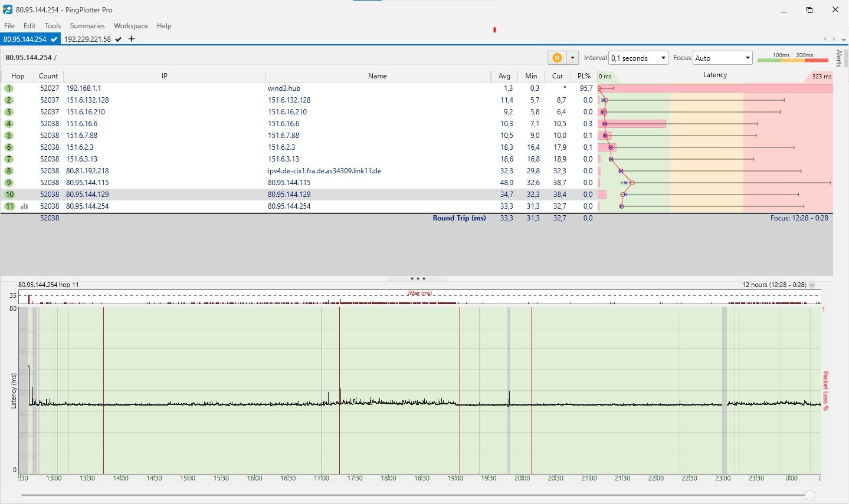Click the hop 8 green circle icon
The image size is (849, 504).
(9, 171)
